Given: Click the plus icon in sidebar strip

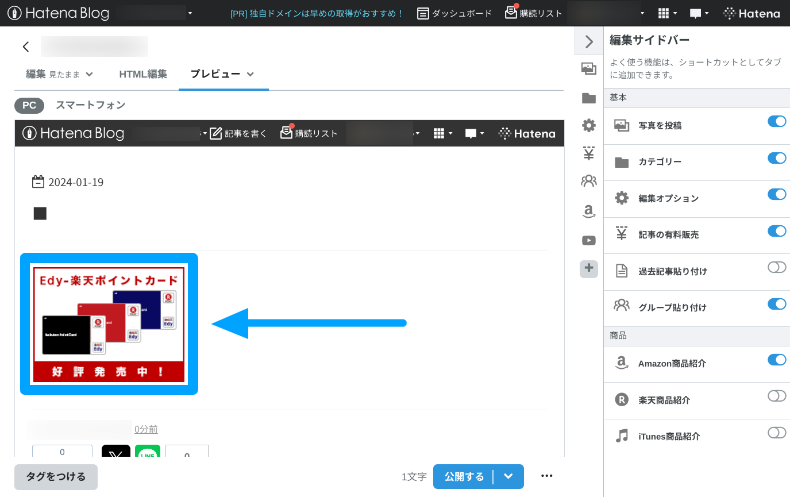Looking at the screenshot, I should tap(588, 268).
